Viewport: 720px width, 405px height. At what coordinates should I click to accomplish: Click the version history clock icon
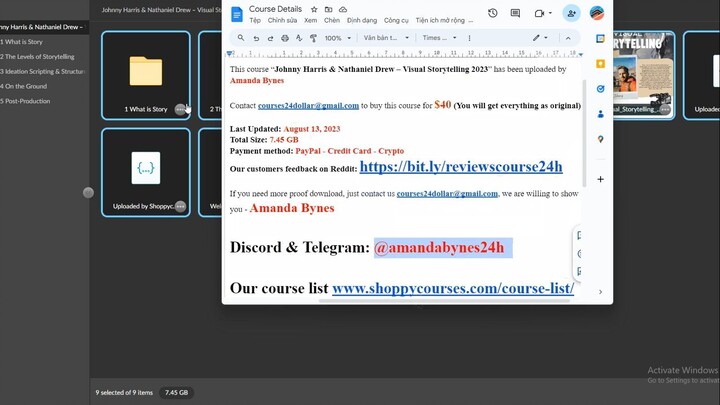click(x=493, y=13)
